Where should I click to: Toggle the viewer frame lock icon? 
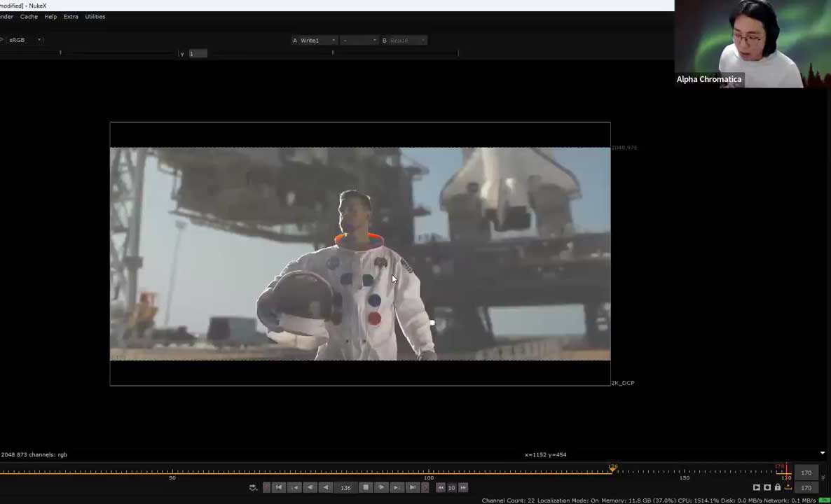pyautogui.click(x=778, y=487)
